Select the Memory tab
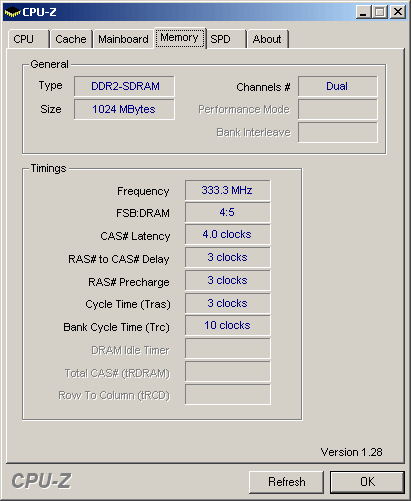The image size is (411, 501). [180, 38]
